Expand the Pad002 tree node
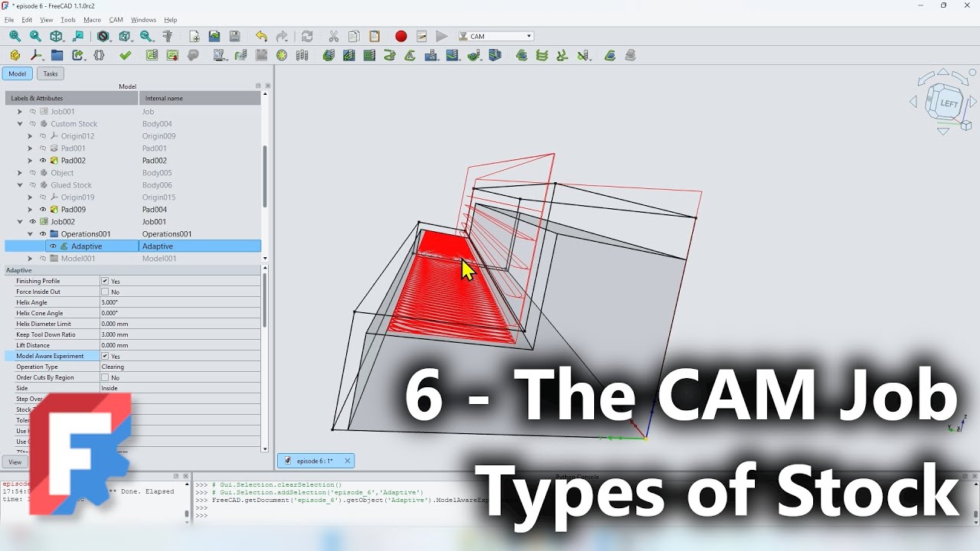This screenshot has width=980, height=551. click(30, 161)
